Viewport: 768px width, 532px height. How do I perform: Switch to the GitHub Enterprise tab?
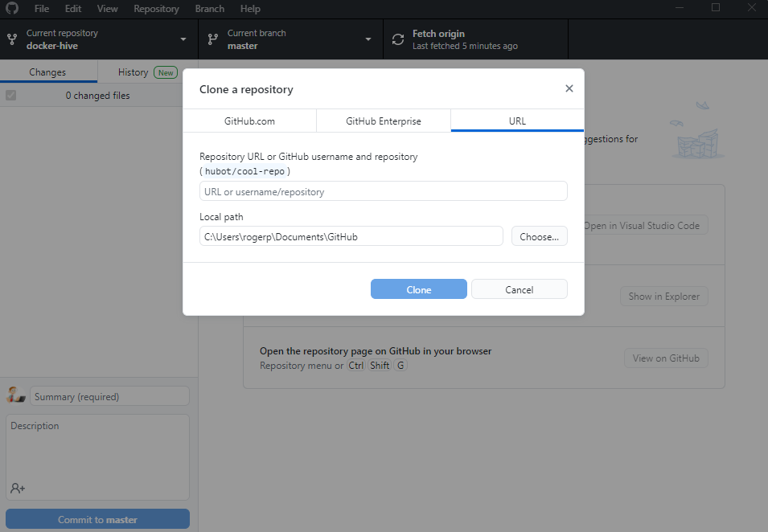tap(384, 121)
